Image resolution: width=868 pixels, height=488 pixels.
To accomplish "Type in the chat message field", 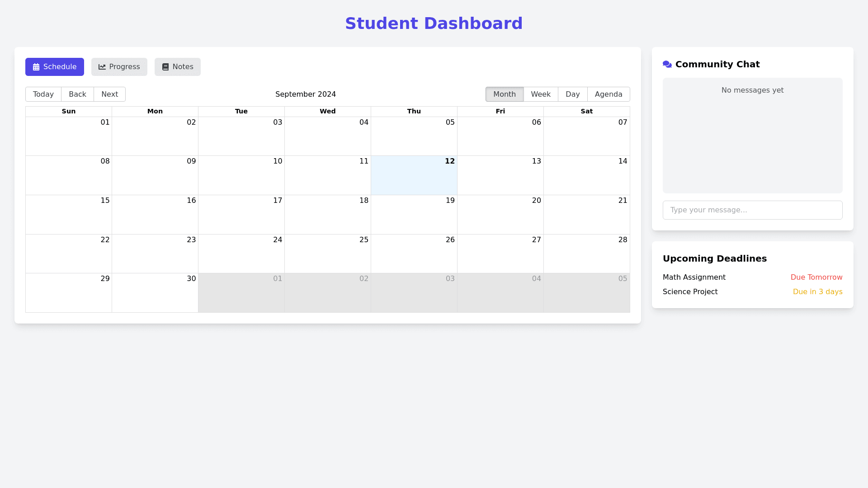I will pos(752,210).
